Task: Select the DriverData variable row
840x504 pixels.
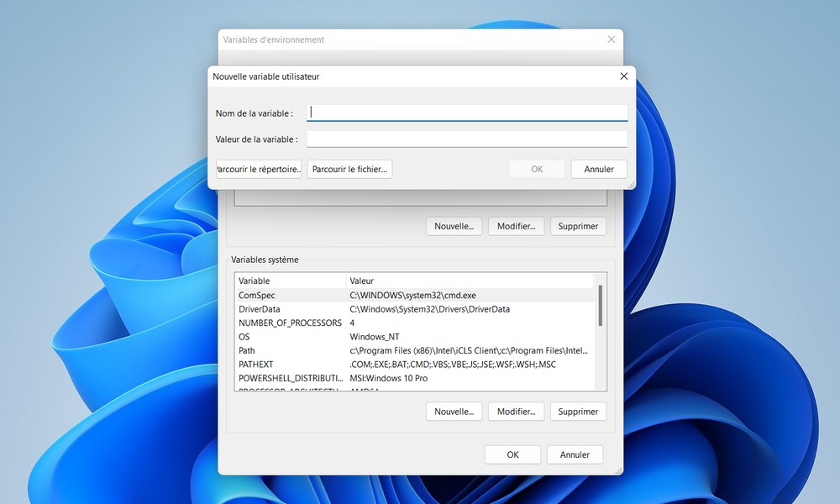Action: tap(291, 309)
